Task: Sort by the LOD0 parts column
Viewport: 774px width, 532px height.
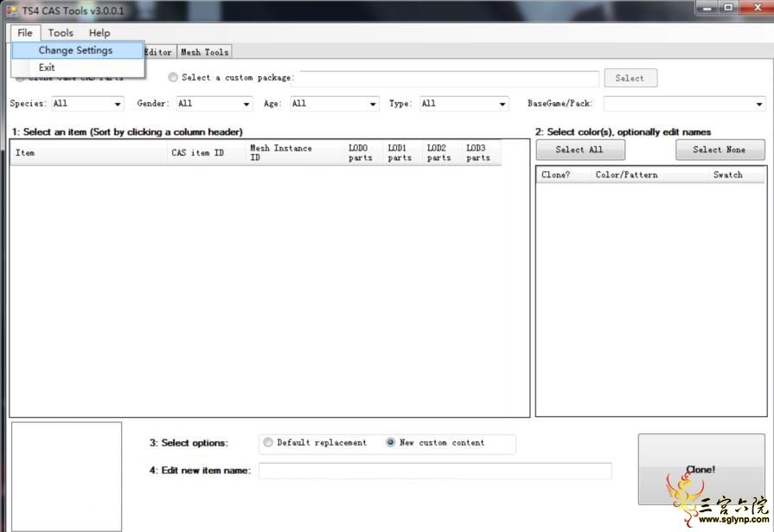Action: (x=364, y=152)
